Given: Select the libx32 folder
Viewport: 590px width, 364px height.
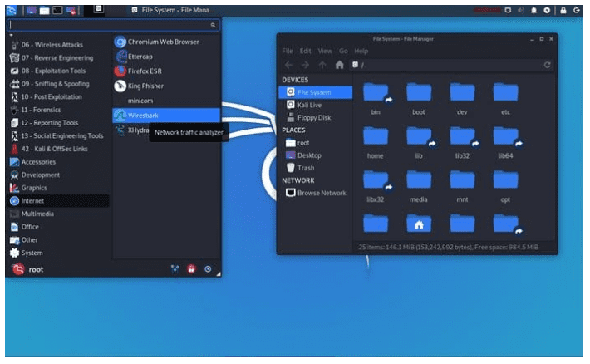Looking at the screenshot, I should tap(376, 187).
